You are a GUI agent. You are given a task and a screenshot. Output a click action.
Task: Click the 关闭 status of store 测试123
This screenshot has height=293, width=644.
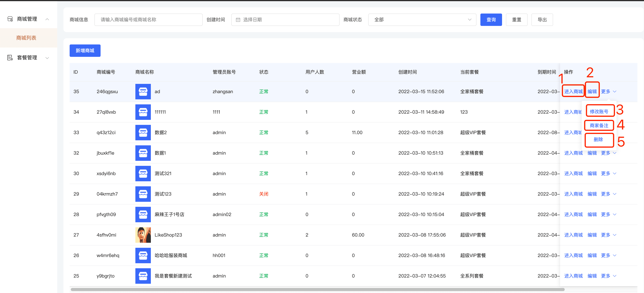pos(264,194)
